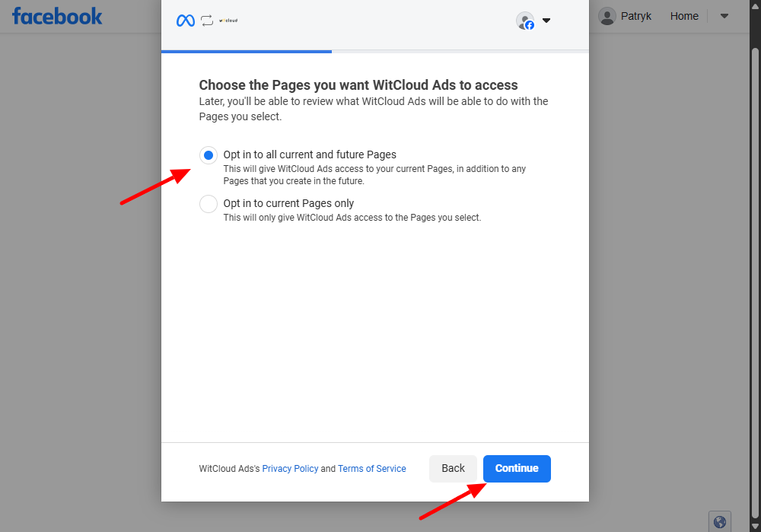The height and width of the screenshot is (532, 761).
Task: Click the Facebook logo in top bar
Action: (57, 16)
